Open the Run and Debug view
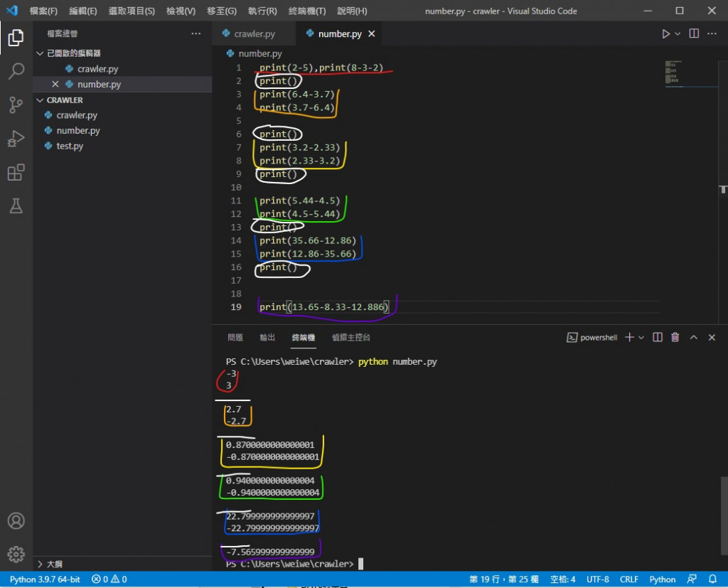This screenshot has width=728, height=588. (x=16, y=139)
